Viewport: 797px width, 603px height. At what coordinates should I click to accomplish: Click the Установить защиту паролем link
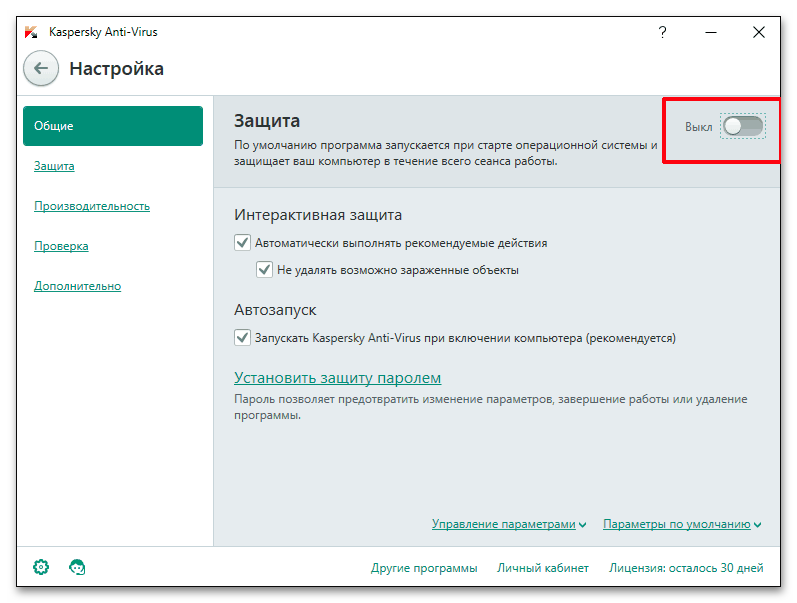(338, 378)
